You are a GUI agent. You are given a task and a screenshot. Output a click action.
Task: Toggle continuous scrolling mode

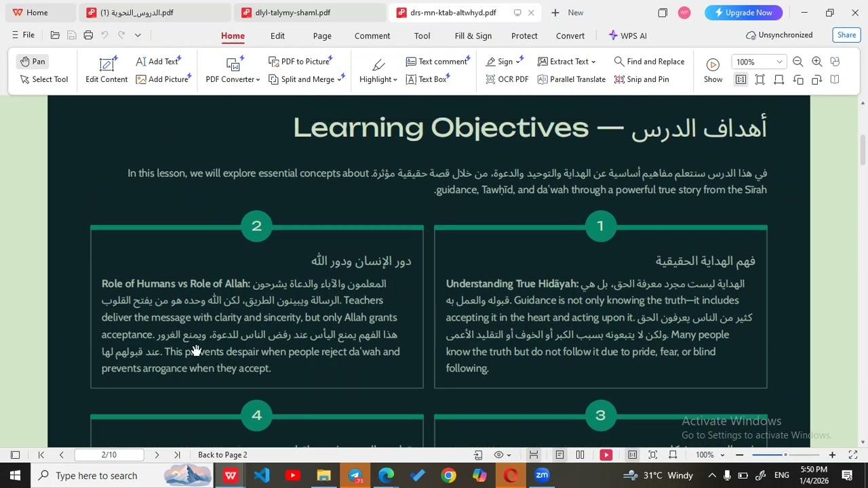[x=534, y=455]
